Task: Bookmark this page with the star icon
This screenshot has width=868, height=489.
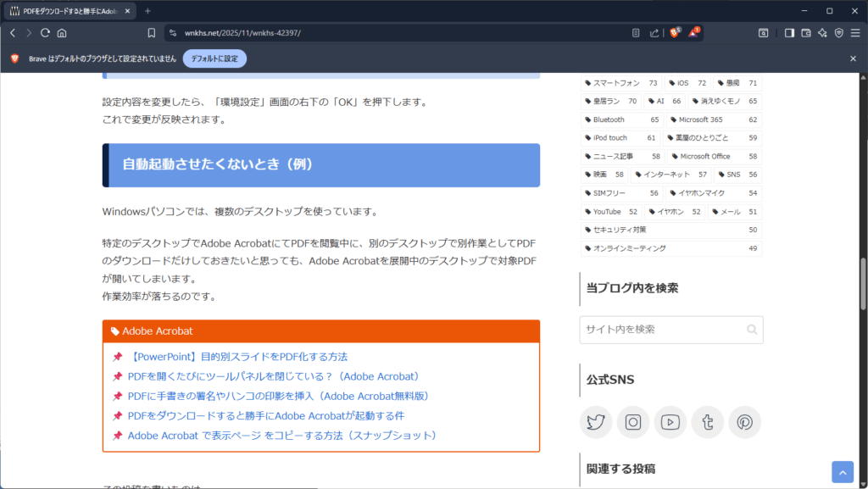Action: pos(152,32)
